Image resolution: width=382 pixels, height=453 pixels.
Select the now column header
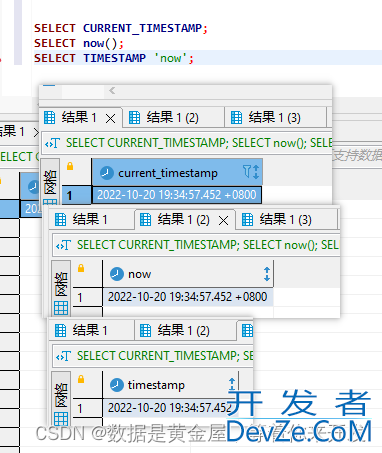click(x=188, y=274)
